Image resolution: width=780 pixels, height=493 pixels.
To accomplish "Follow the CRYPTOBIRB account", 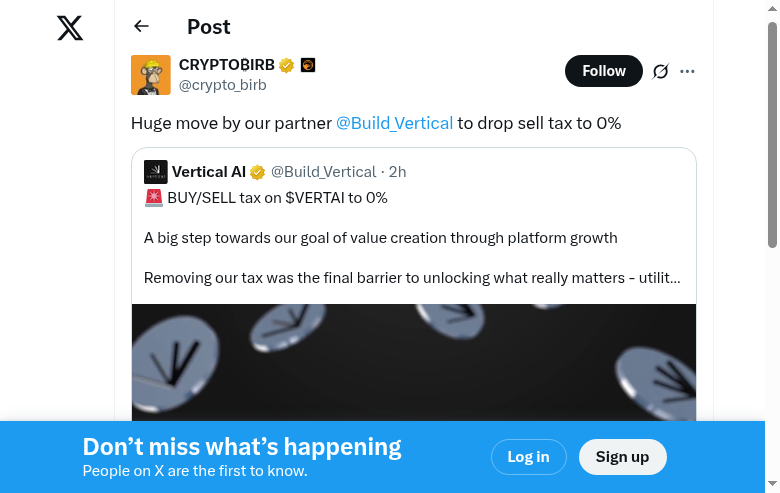I will (604, 71).
